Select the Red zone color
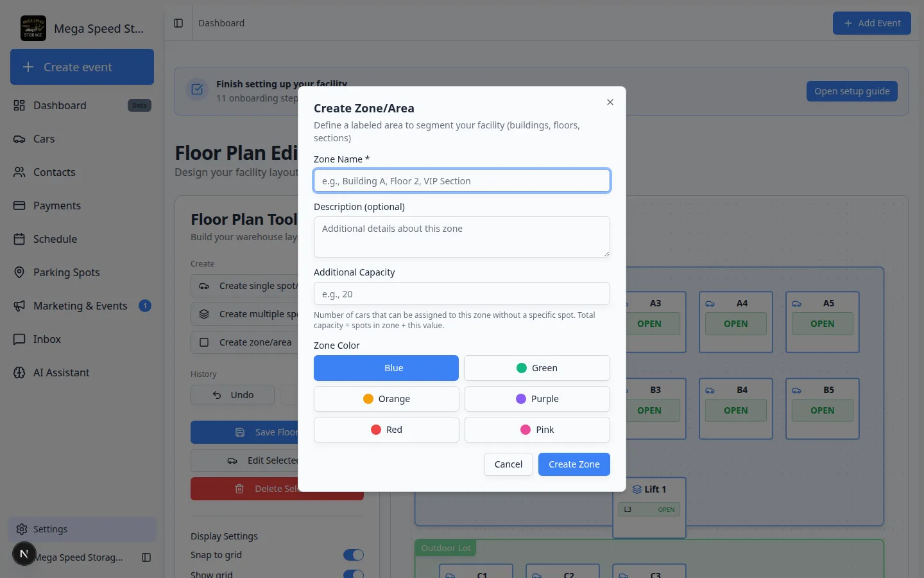Viewport: 924px width, 578px height. pyautogui.click(x=386, y=430)
